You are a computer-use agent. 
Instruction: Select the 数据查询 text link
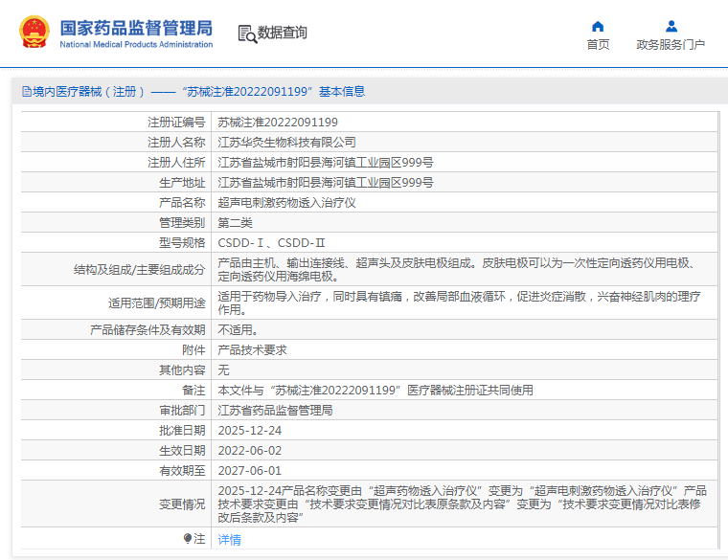pos(283,34)
